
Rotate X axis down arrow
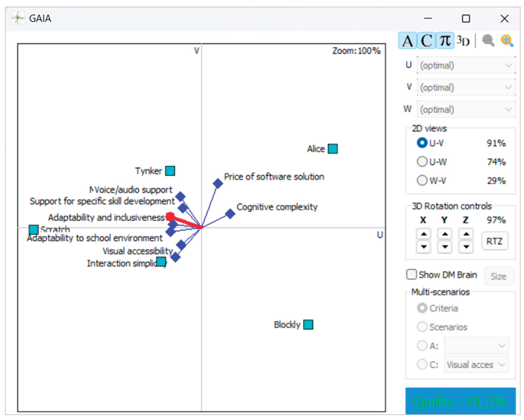(424, 247)
